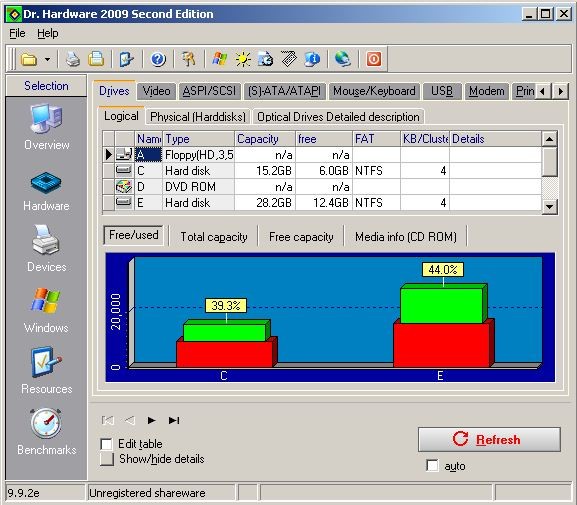Click the printer icon in toolbar
Screen dimensions: 577x505
tap(73, 59)
